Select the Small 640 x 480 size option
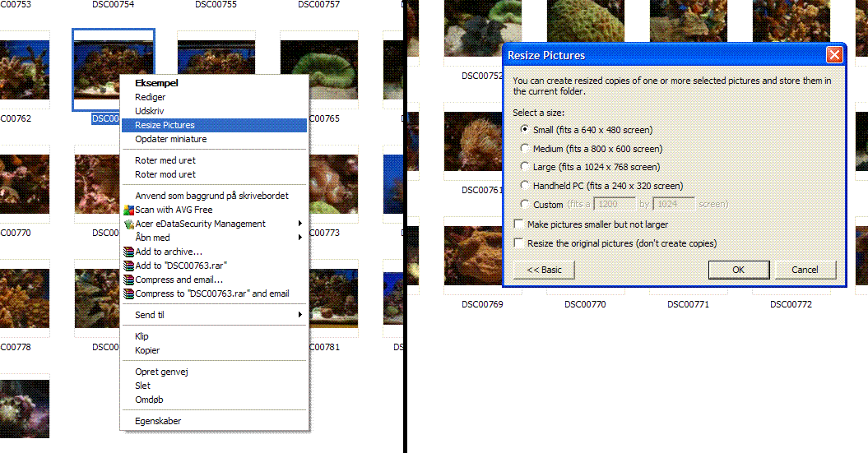Screen dimensions: 868x453 pyautogui.click(x=525, y=130)
